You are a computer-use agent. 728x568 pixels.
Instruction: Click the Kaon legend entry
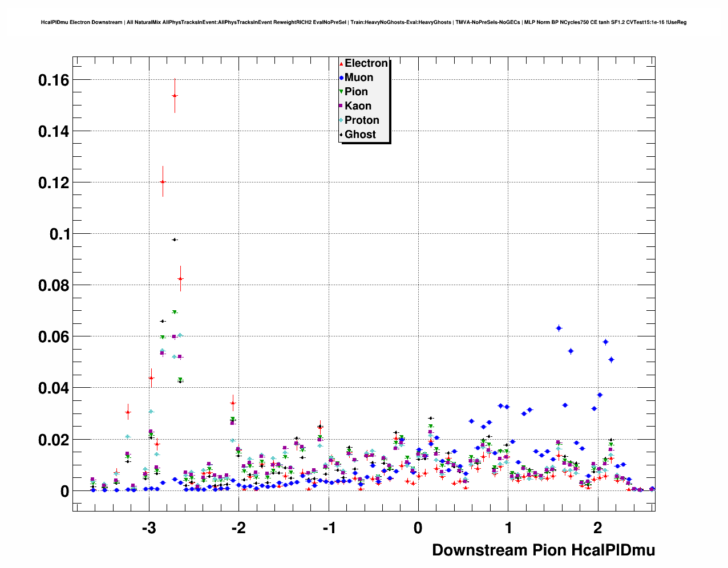355,106
